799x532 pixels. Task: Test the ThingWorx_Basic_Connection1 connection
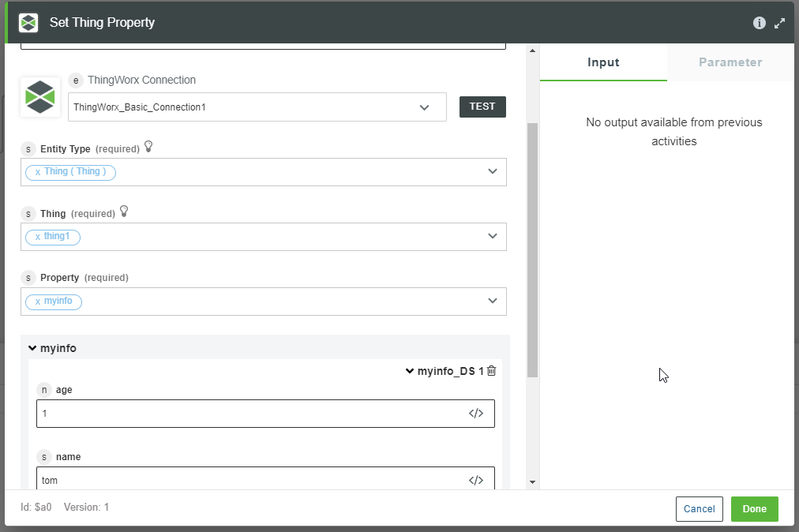point(482,107)
